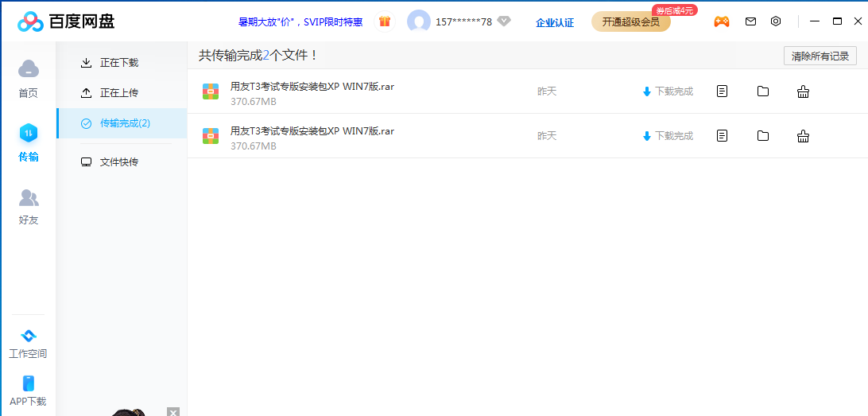Clear record broom icon for first row
This screenshot has height=416, width=868.
pyautogui.click(x=804, y=91)
